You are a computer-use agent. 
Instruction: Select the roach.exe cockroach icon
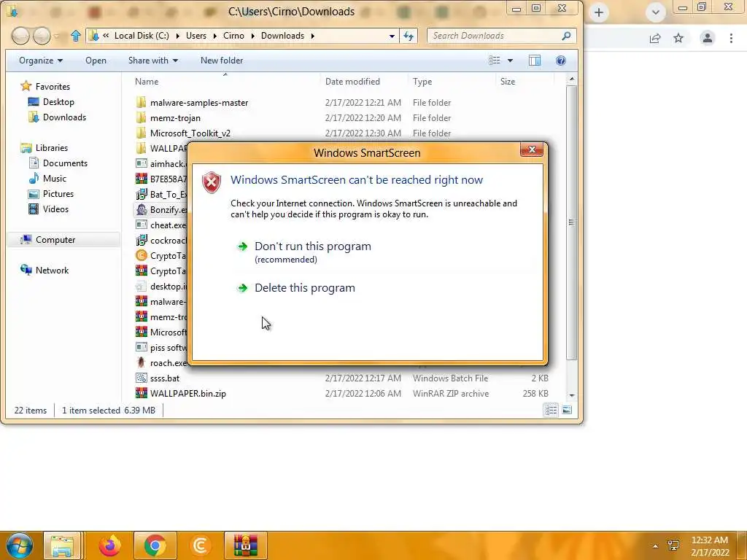point(141,363)
